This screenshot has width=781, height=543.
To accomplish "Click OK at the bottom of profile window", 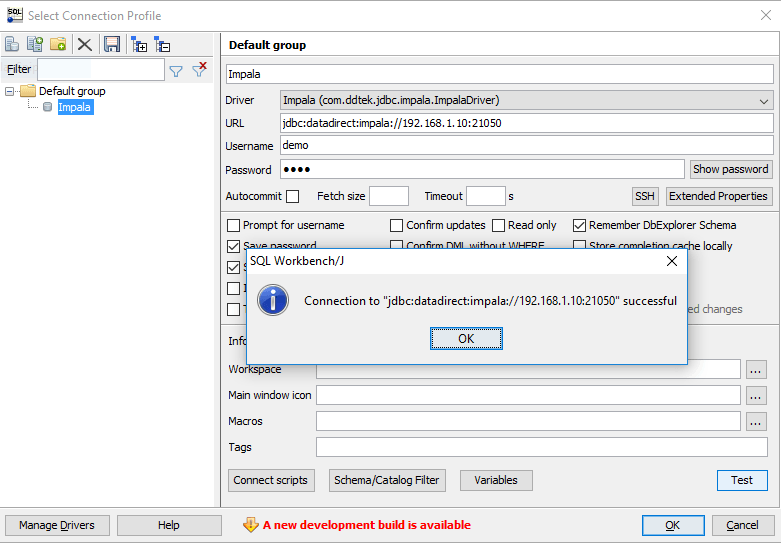I will point(673,525).
